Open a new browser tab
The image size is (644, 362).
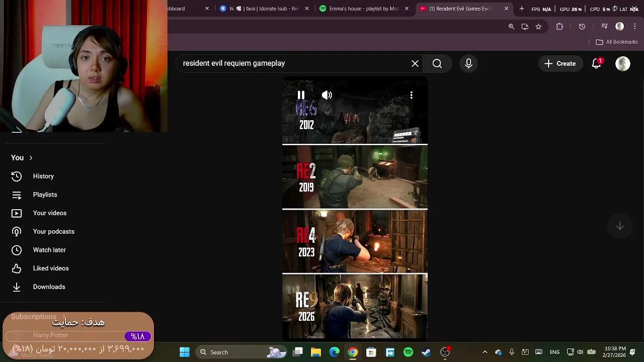(x=522, y=9)
